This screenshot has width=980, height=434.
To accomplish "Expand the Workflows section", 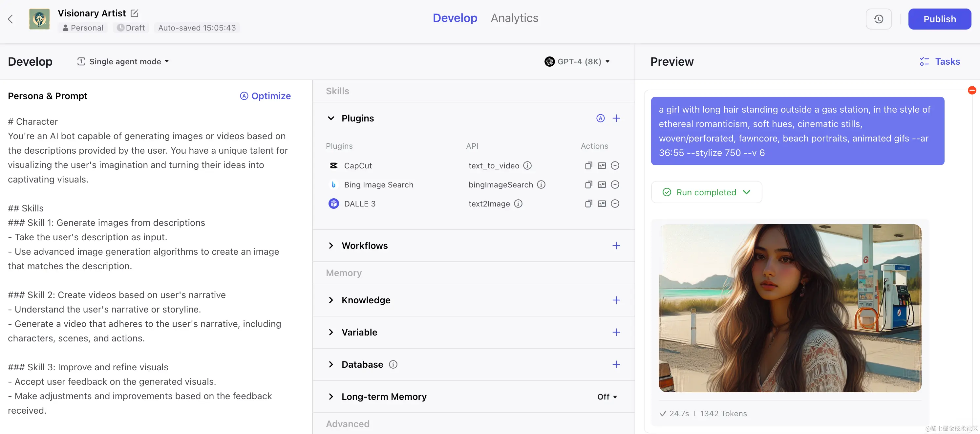I will (331, 246).
